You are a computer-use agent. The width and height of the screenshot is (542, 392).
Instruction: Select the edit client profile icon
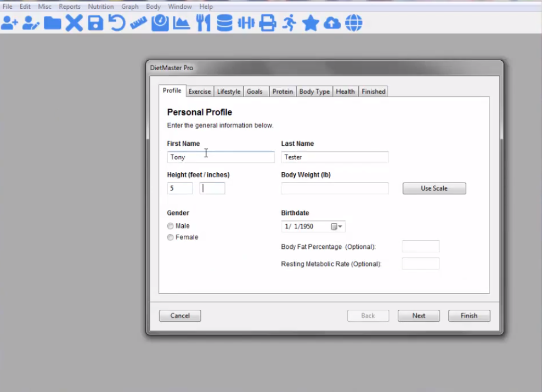[x=31, y=22]
